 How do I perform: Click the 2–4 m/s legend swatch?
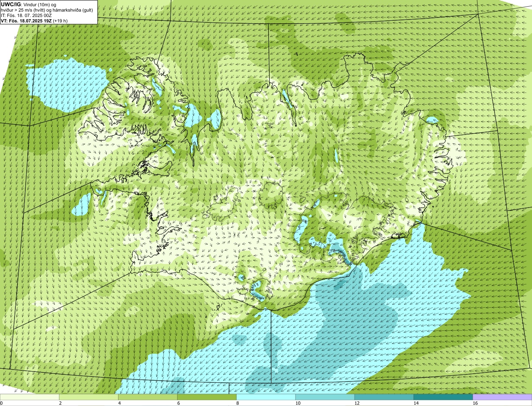tap(89, 397)
